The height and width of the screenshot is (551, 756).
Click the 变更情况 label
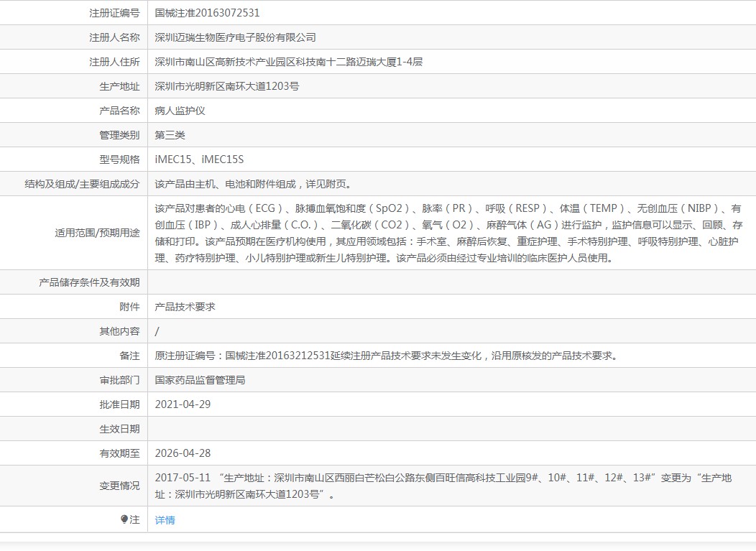pyautogui.click(x=119, y=486)
